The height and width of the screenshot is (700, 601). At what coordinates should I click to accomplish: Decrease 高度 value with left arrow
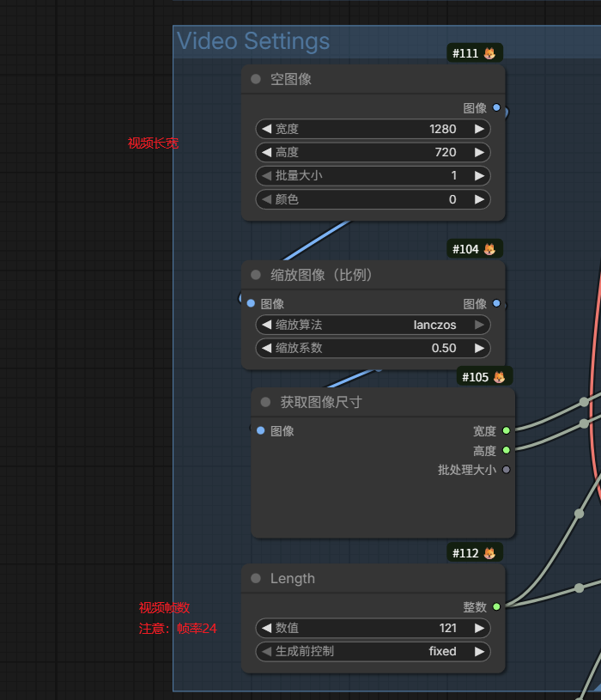pyautogui.click(x=266, y=152)
